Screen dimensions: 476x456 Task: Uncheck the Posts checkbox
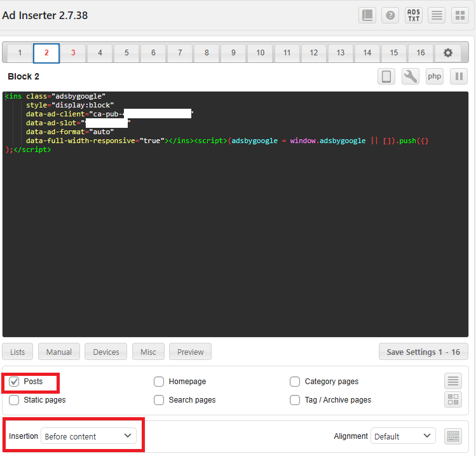(14, 382)
